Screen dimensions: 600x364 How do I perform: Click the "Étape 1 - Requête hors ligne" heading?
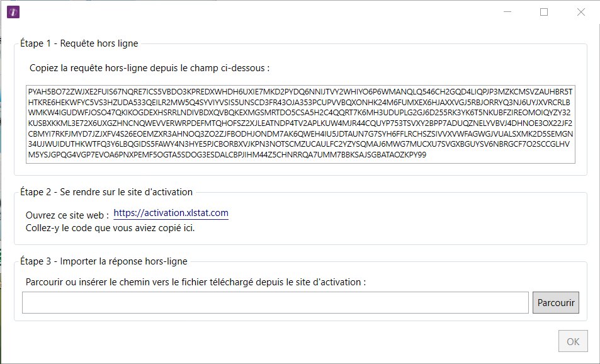tap(79, 43)
